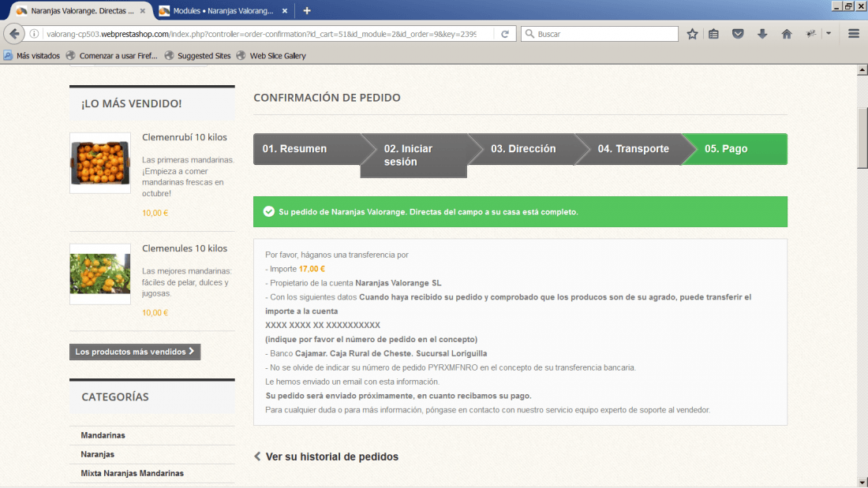Open Clemenules 10 kilos product title
Viewport: 868px width, 488px height.
[x=185, y=248]
